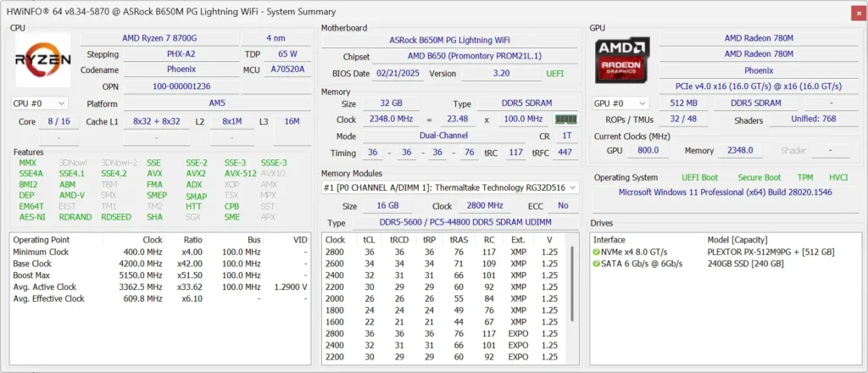Open the CPU #0 selector dropdown

tap(39, 103)
